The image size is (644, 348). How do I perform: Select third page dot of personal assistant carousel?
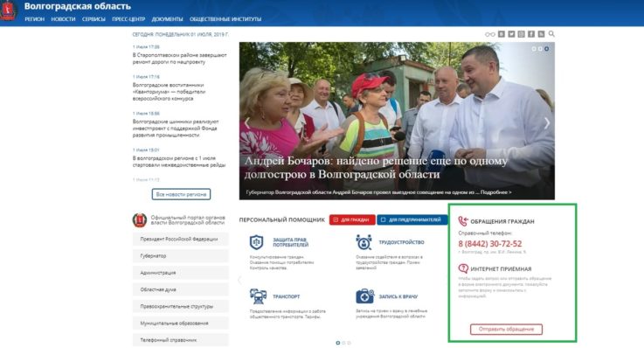pos(350,343)
